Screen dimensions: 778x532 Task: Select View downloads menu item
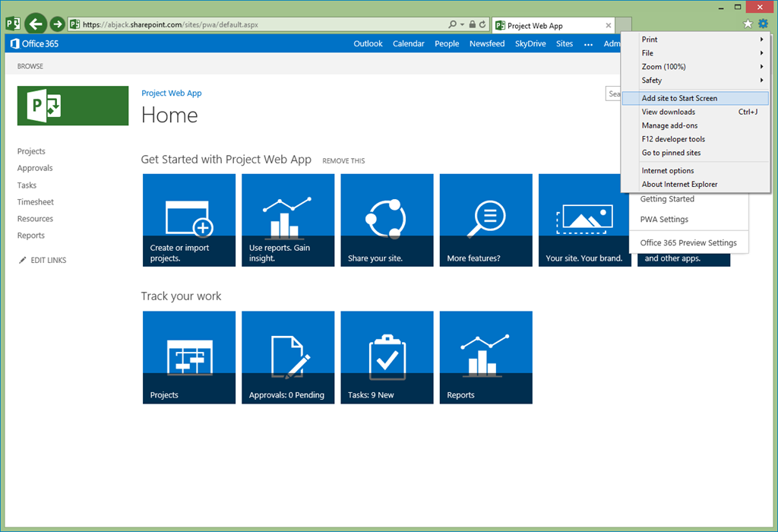pos(696,112)
